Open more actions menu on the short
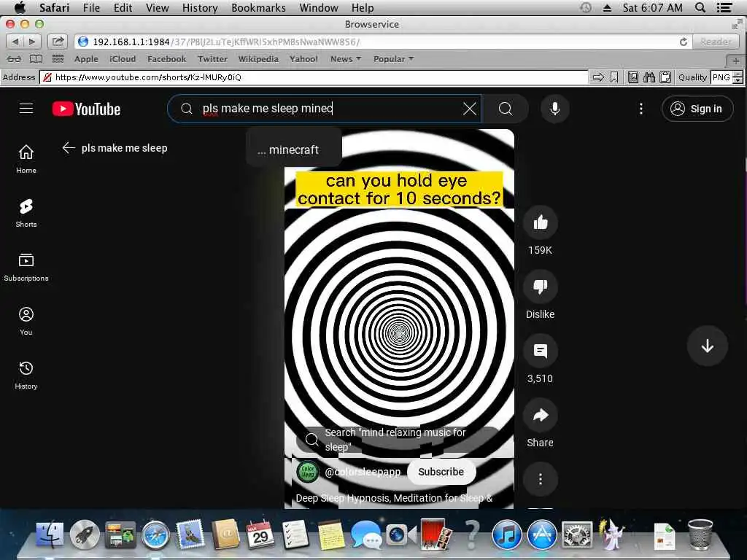This screenshot has width=747, height=560. (541, 479)
